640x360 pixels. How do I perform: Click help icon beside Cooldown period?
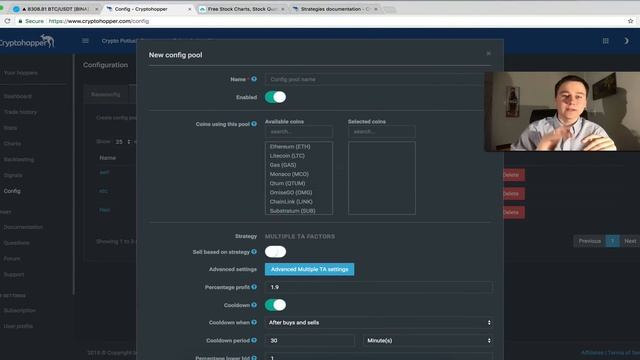coord(254,340)
